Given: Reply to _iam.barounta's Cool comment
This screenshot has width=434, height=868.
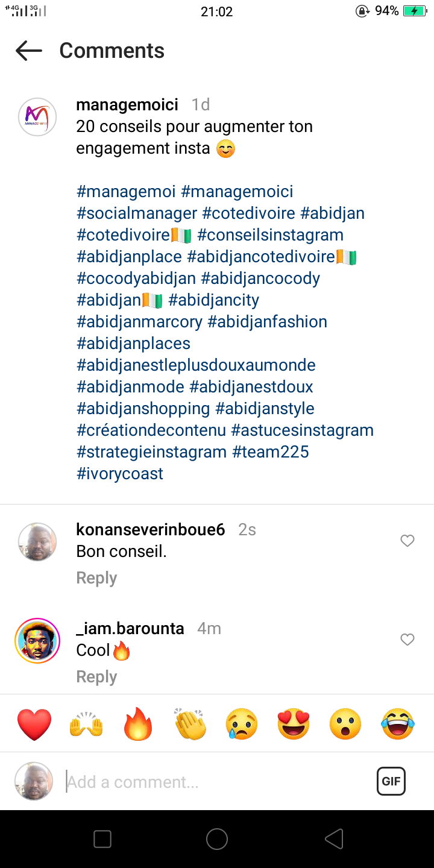Looking at the screenshot, I should tap(96, 677).
